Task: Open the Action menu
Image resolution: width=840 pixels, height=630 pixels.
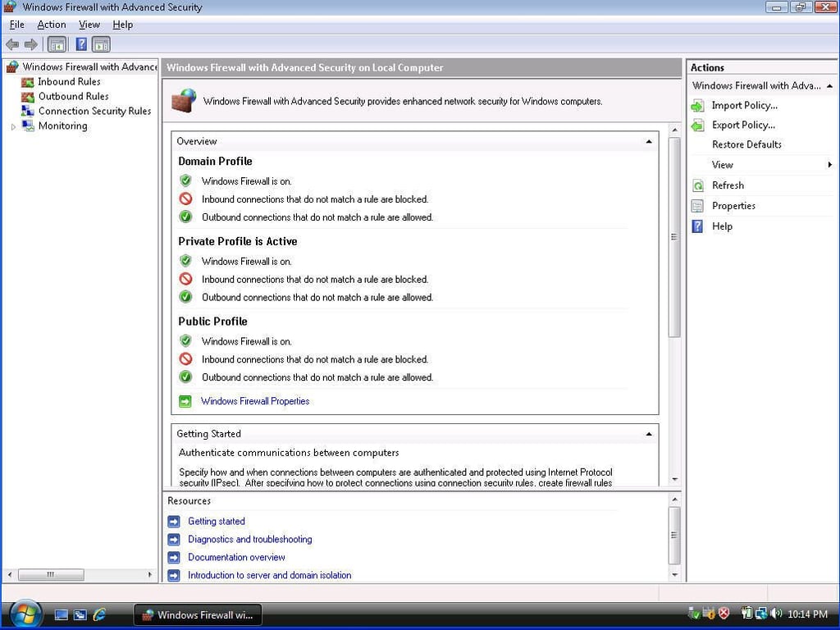Action: pyautogui.click(x=52, y=25)
